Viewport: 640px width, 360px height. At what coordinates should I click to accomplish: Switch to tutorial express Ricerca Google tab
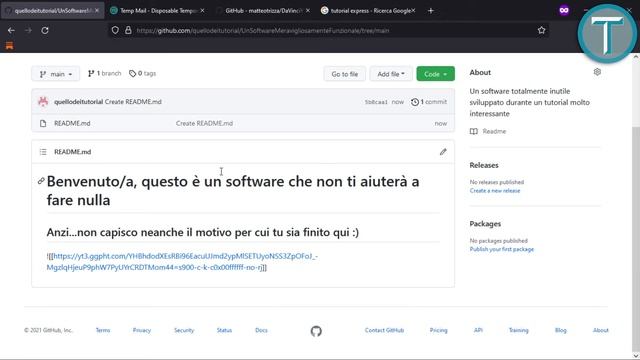368,11
